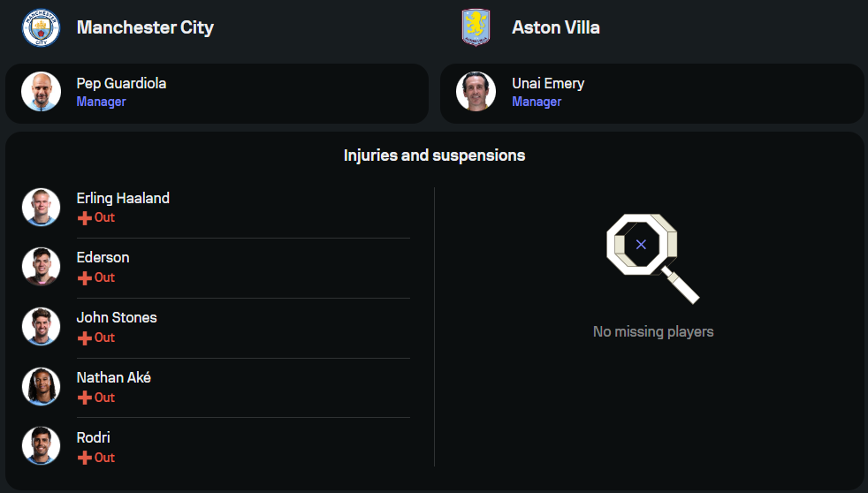Click the magnifying glass no-players icon
Image resolution: width=868 pixels, height=493 pixels.
[651, 255]
